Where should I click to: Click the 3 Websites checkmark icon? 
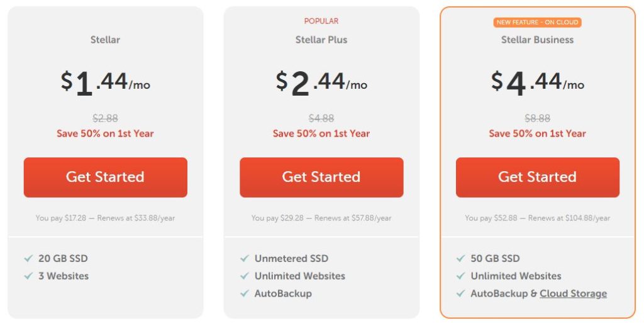click(x=28, y=276)
